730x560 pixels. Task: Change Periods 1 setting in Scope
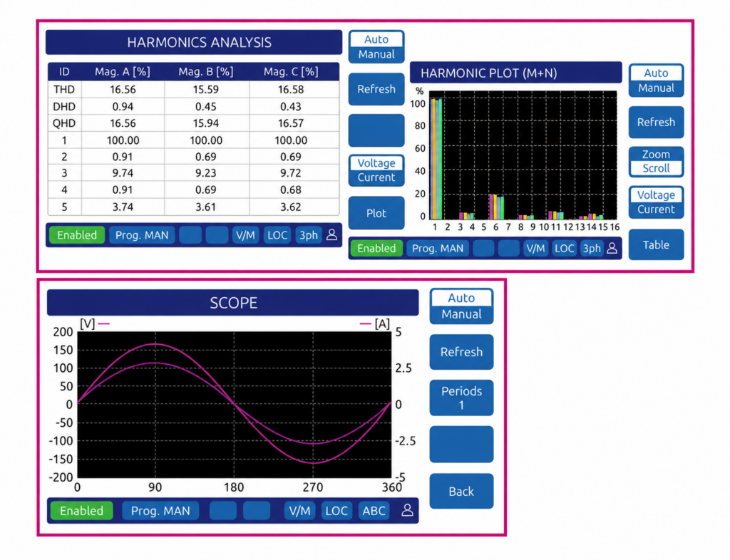[461, 398]
